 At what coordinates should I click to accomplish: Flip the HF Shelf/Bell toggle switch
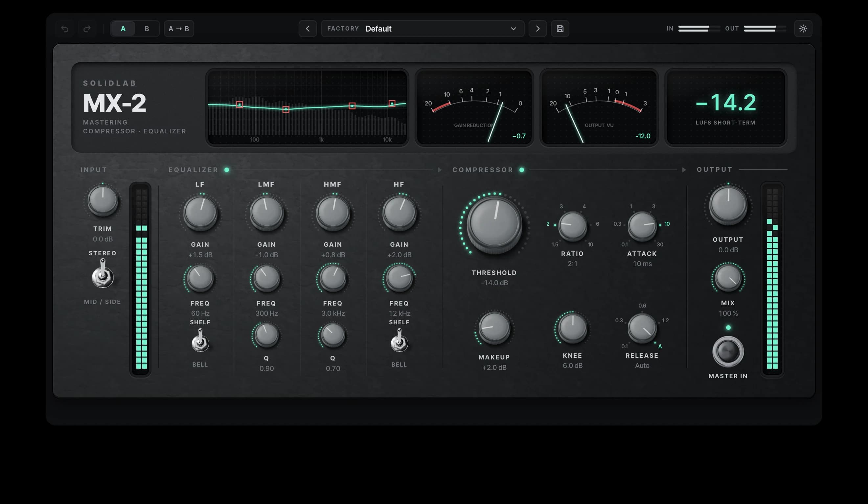[x=399, y=340]
